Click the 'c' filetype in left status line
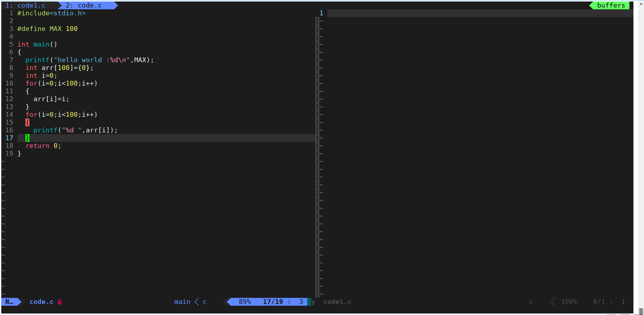The width and height of the screenshot is (644, 315). tap(205, 302)
